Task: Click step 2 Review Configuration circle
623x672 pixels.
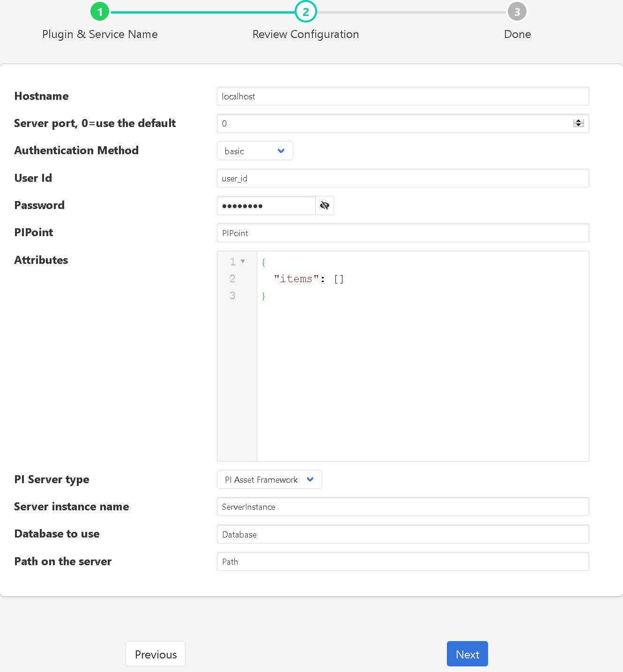Action: [x=305, y=12]
